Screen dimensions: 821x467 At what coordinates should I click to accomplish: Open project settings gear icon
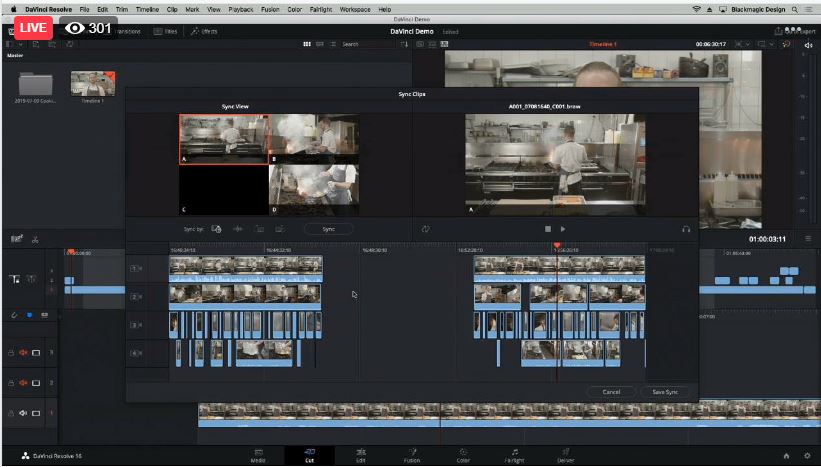pyautogui.click(x=806, y=456)
